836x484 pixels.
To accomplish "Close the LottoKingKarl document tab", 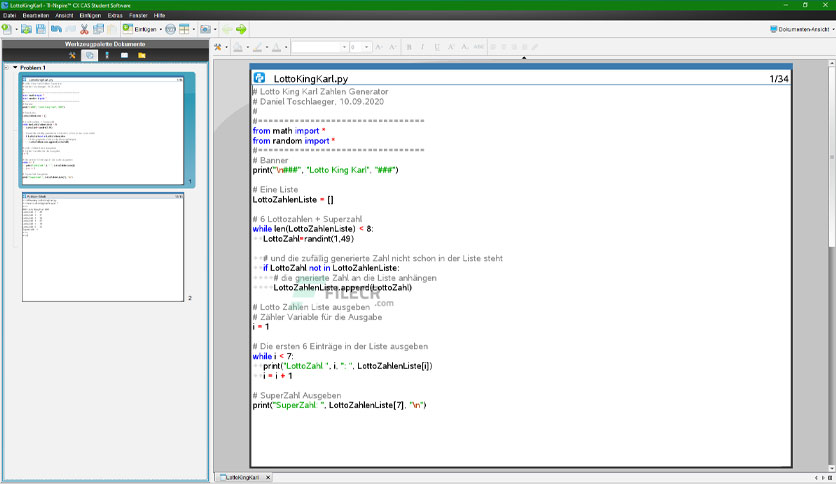I will 268,478.
